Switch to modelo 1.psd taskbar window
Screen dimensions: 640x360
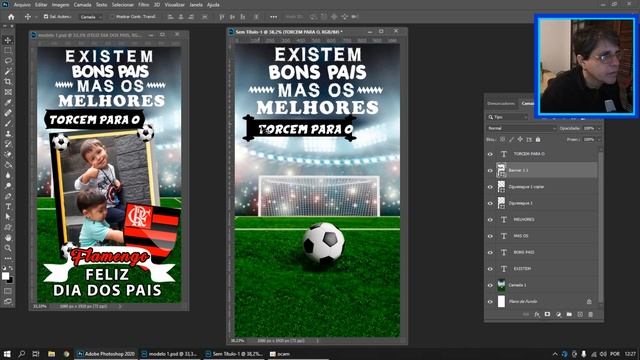(169, 354)
